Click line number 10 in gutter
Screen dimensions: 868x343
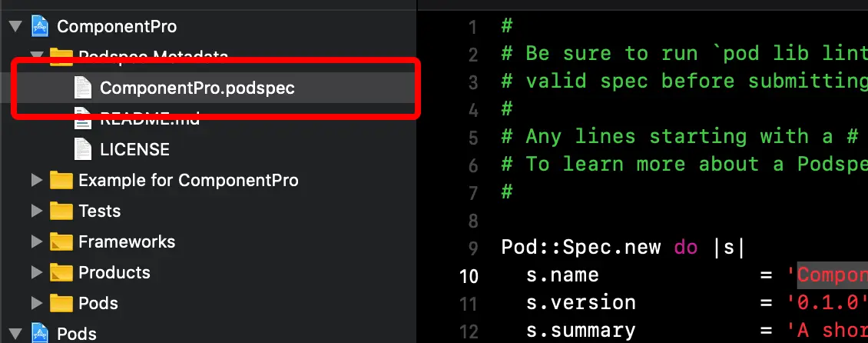click(x=469, y=275)
